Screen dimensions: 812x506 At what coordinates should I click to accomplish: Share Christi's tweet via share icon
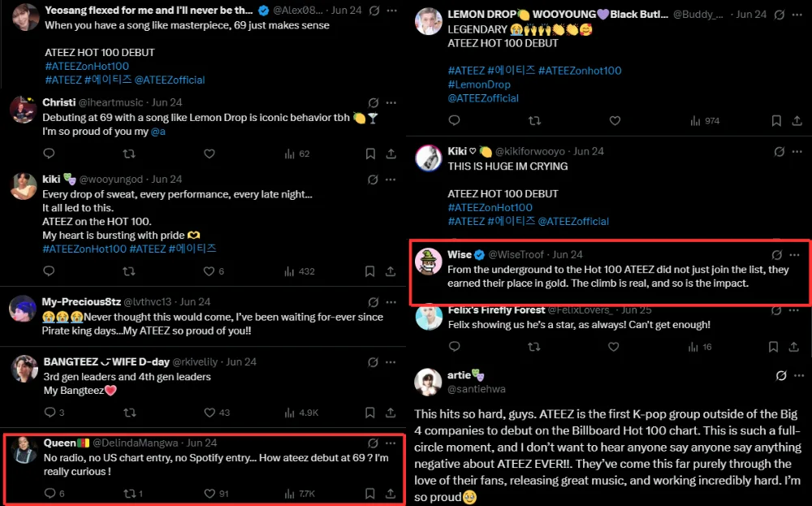[x=391, y=154]
